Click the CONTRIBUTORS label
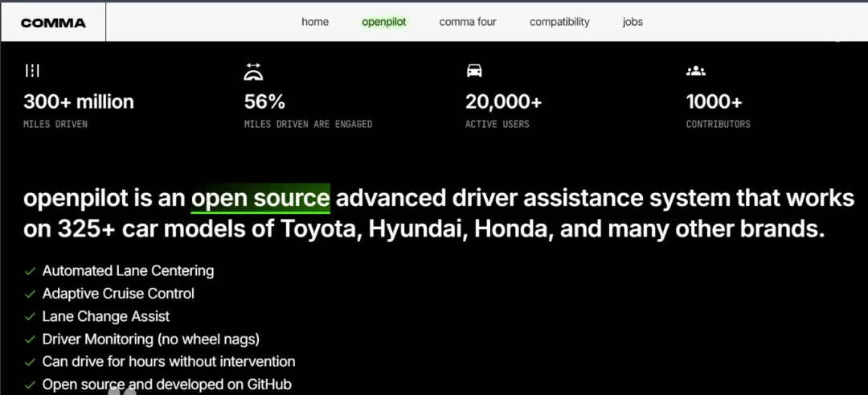The height and width of the screenshot is (395, 868). (719, 124)
